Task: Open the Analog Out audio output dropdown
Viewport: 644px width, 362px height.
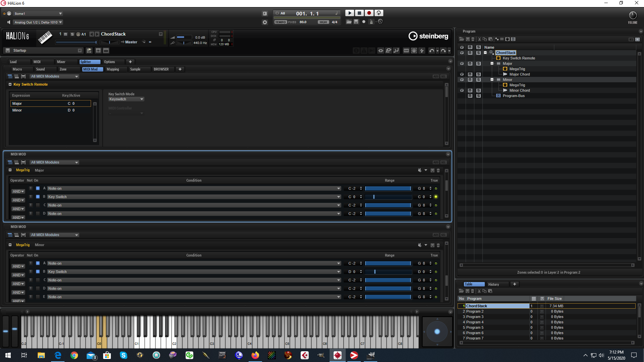Action: (38, 22)
